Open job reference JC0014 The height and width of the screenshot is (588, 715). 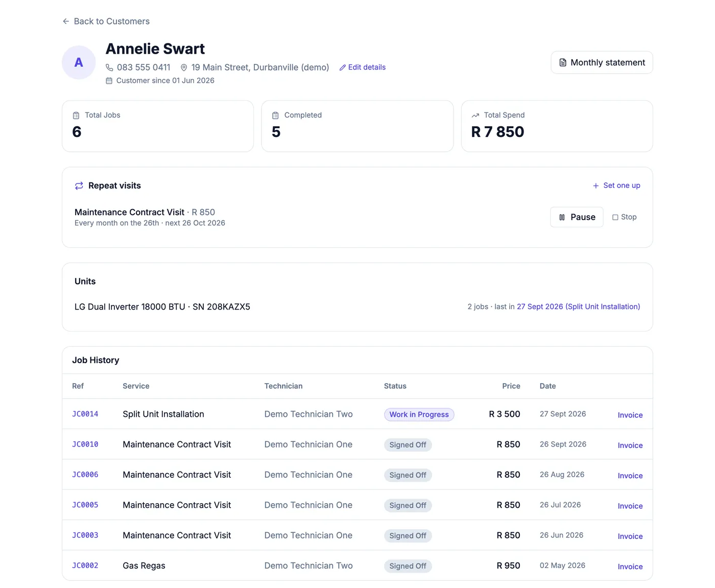[85, 414]
